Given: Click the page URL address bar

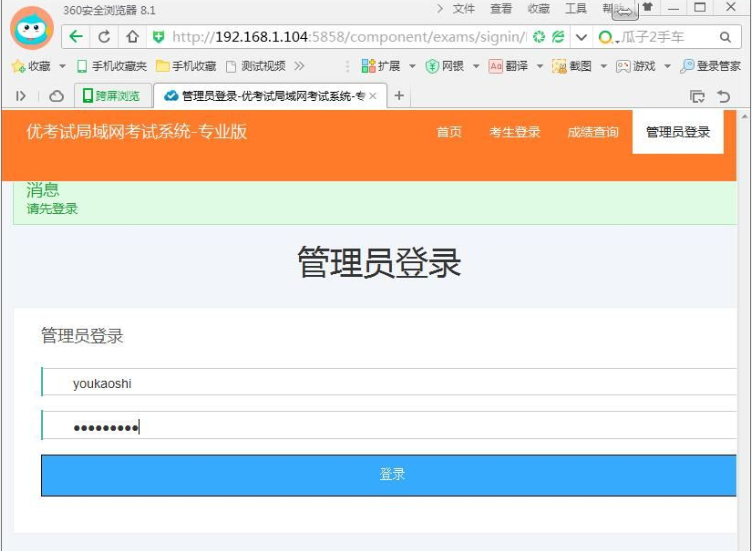Looking at the screenshot, I should click(x=349, y=37).
